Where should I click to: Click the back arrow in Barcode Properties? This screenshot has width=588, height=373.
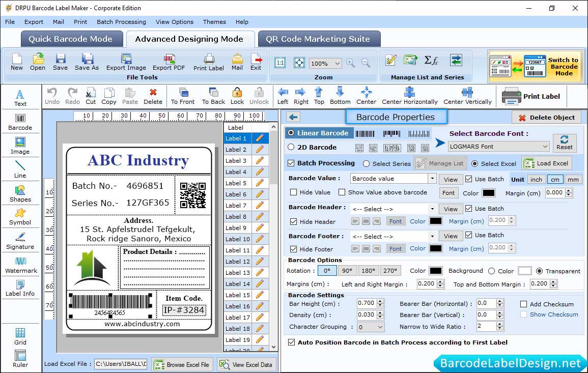pos(293,118)
